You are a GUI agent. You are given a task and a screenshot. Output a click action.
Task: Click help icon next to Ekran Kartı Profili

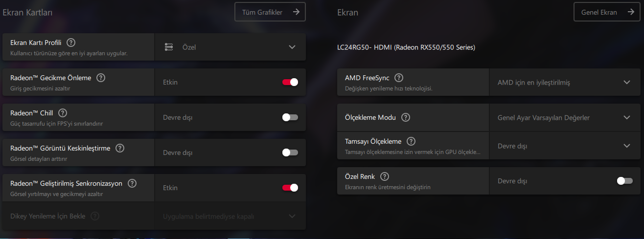[x=71, y=43]
